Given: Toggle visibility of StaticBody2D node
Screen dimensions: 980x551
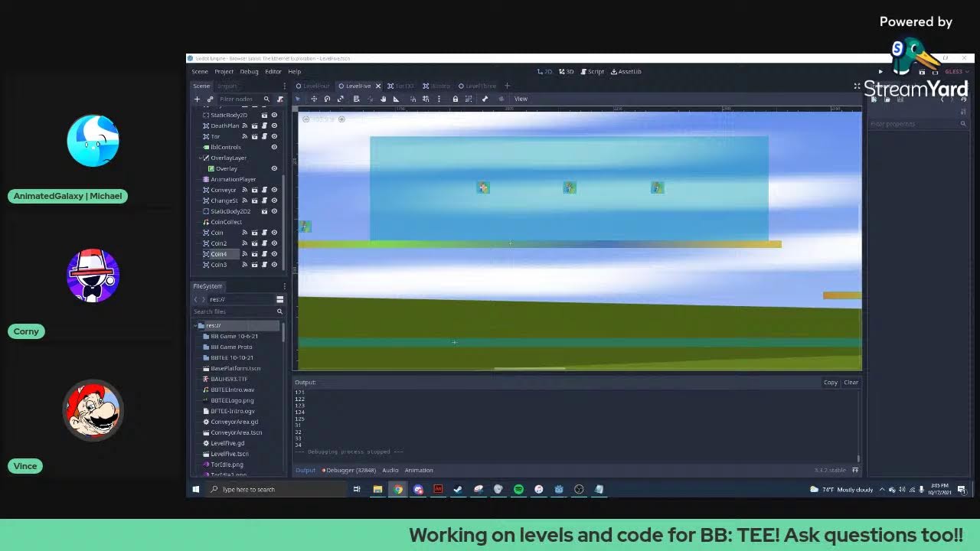Looking at the screenshot, I should pos(274,115).
